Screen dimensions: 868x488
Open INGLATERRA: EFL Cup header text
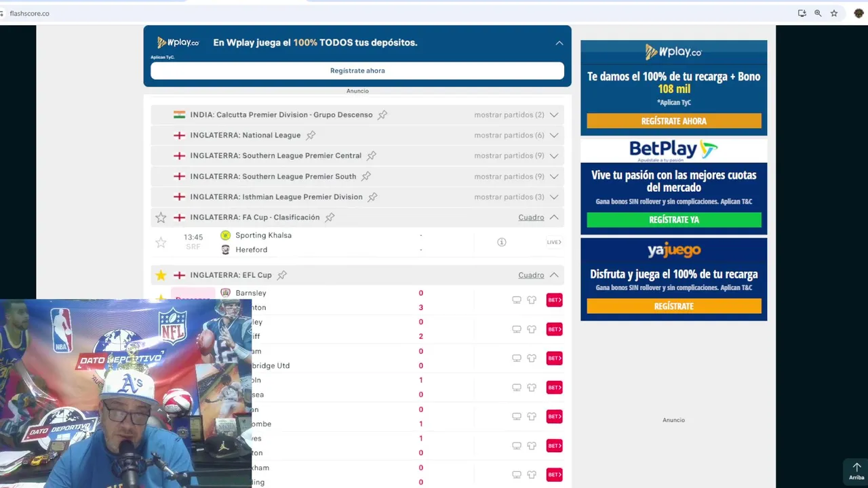[231, 275]
